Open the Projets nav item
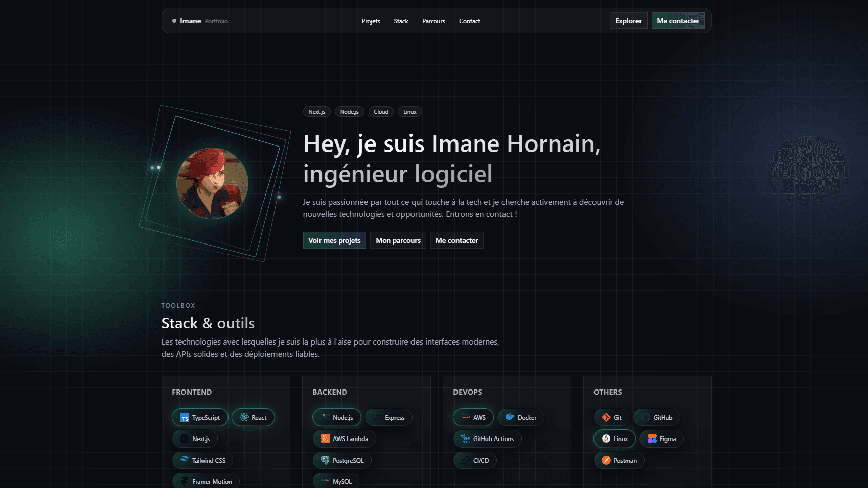This screenshot has width=868, height=488. [371, 21]
